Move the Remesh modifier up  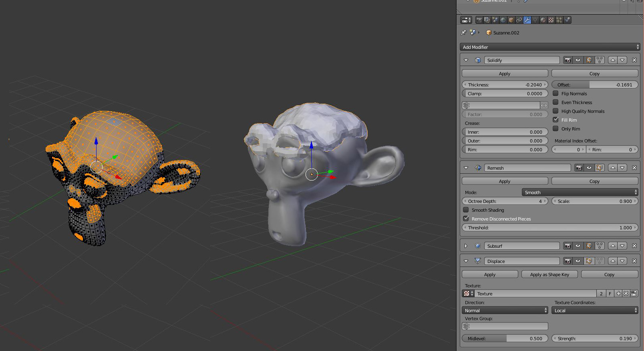tap(613, 168)
